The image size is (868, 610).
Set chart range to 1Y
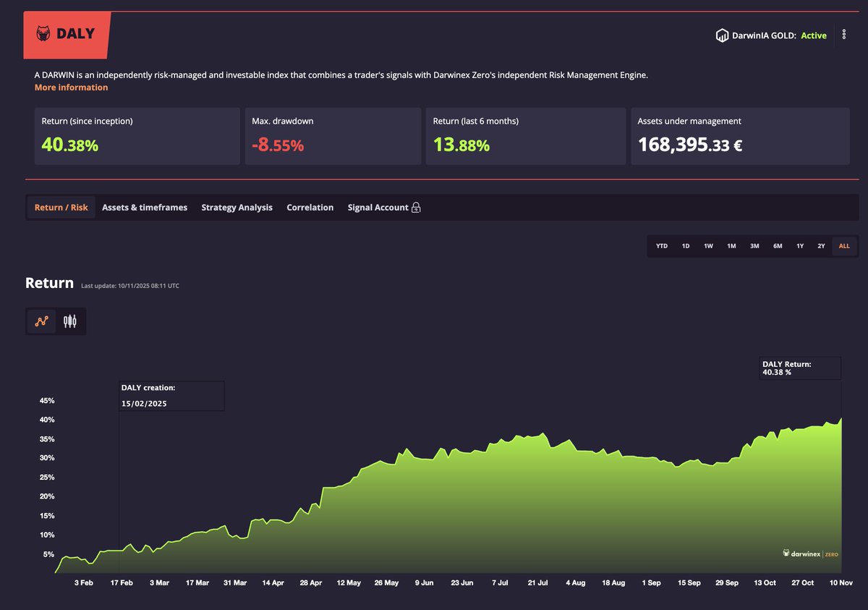coord(800,246)
